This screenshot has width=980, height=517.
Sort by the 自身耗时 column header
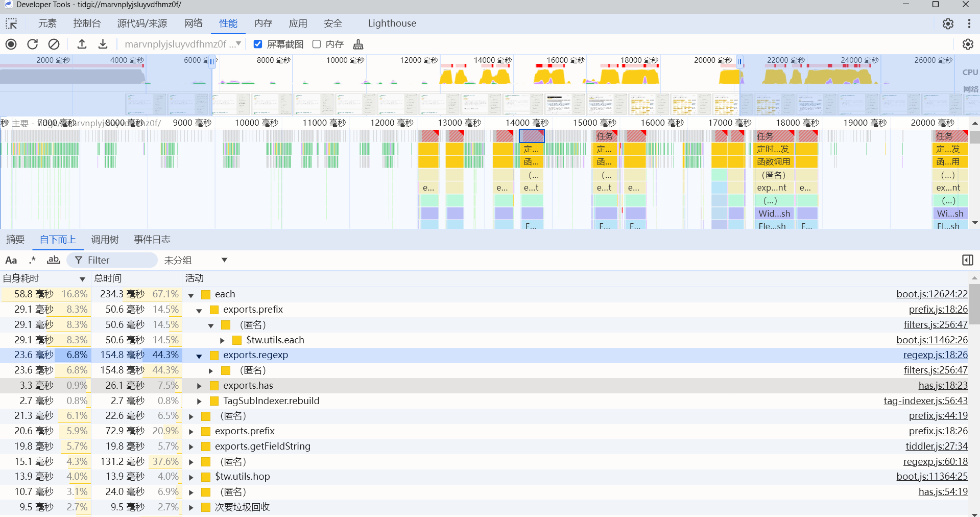point(45,278)
